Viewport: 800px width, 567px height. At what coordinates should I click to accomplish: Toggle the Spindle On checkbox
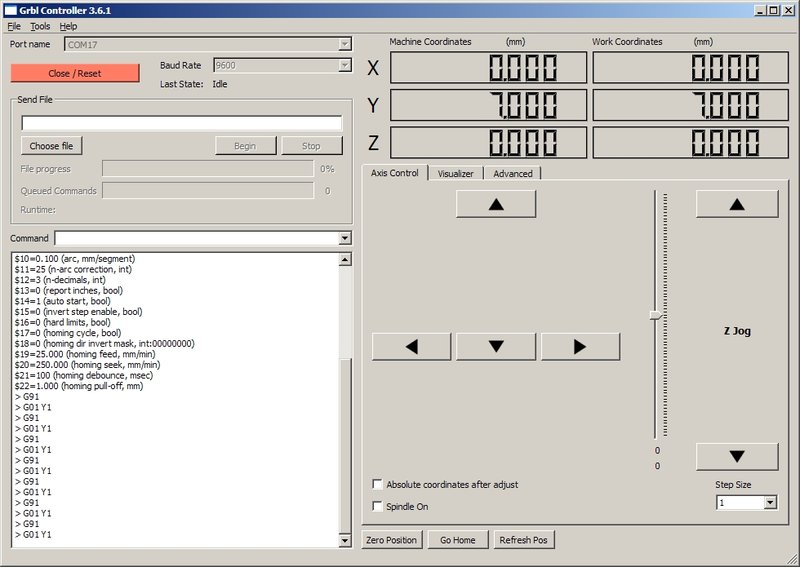378,506
